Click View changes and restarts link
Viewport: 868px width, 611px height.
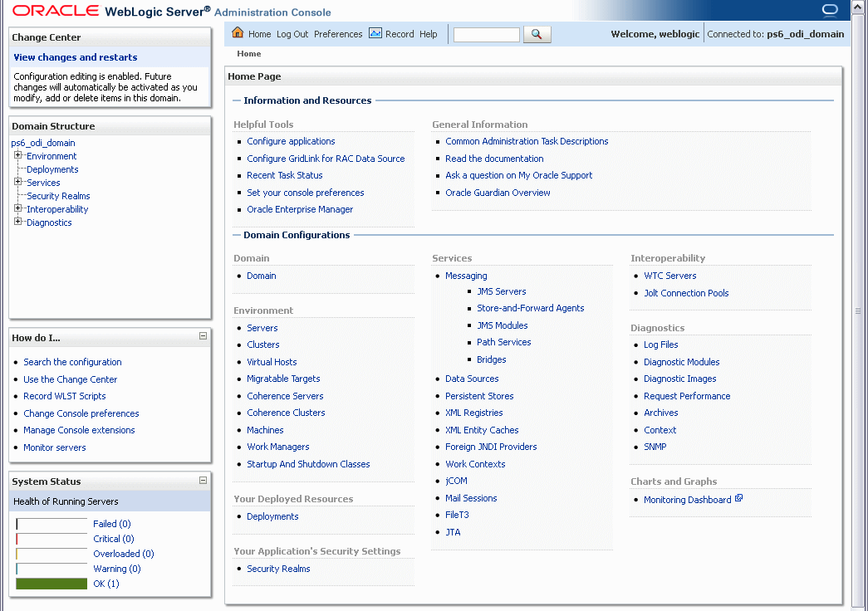point(76,57)
